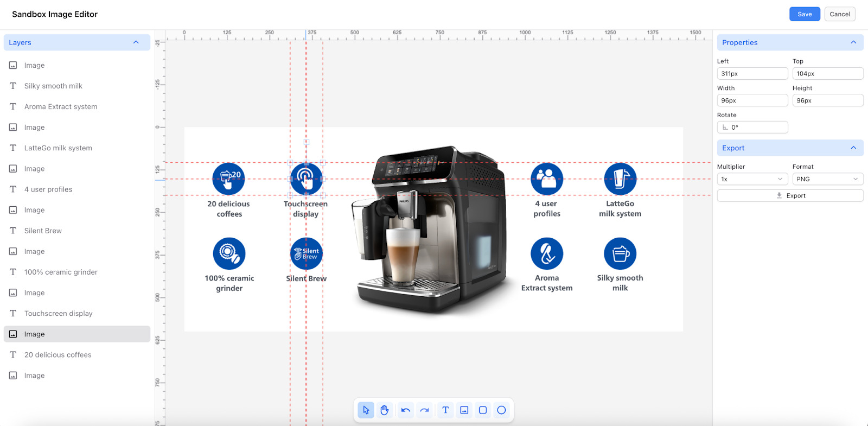Click the Rotate input field
The height and width of the screenshot is (426, 868).
pos(752,128)
